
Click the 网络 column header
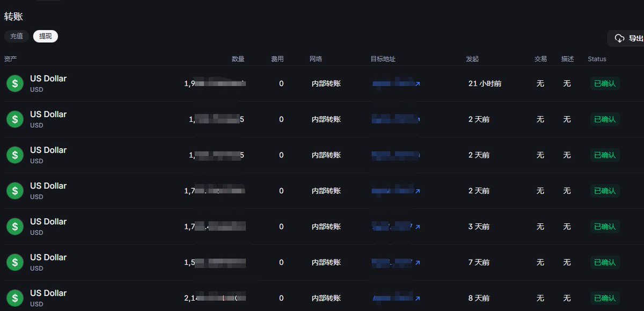click(x=316, y=59)
